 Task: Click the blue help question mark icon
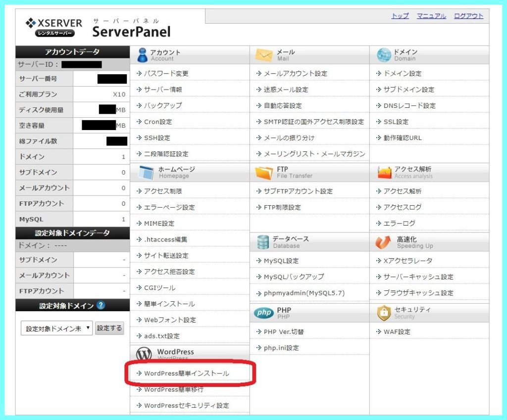[x=101, y=305]
